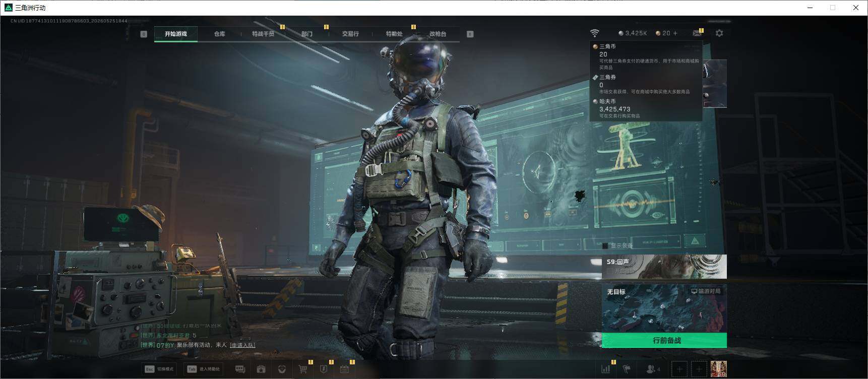Open the 交易行 tab
Image resolution: width=868 pixels, height=379 pixels.
tap(350, 34)
